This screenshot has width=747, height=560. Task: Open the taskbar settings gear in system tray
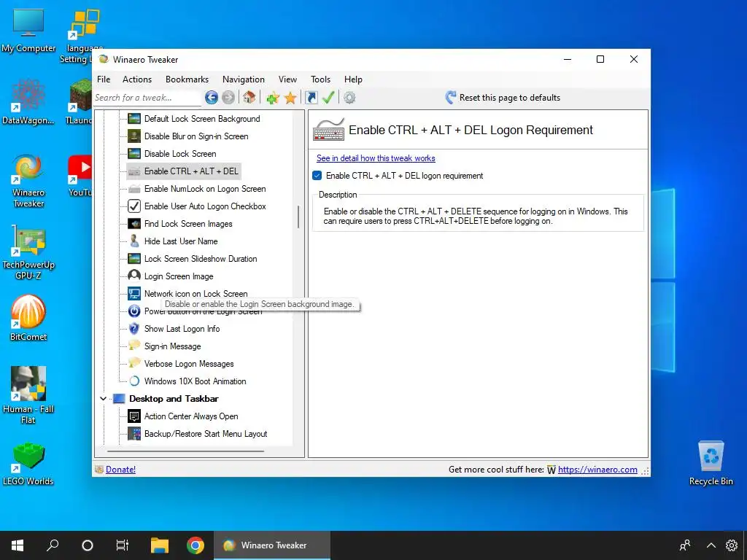732,545
